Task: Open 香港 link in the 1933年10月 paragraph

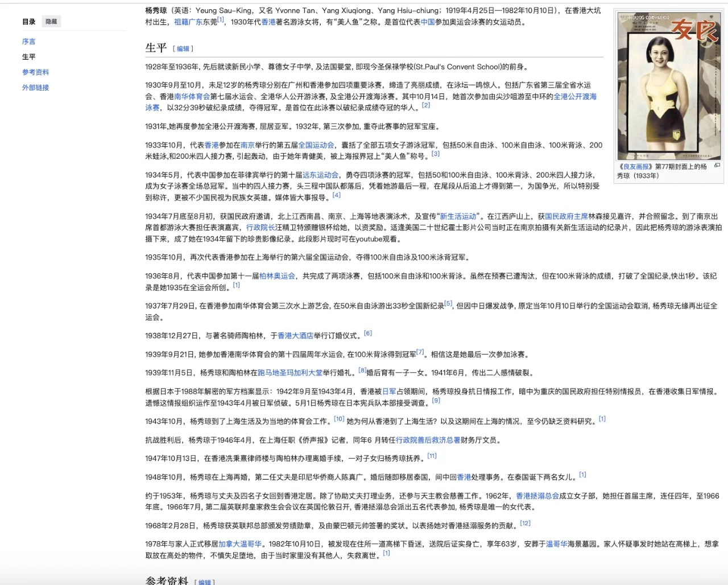Action: pyautogui.click(x=212, y=146)
